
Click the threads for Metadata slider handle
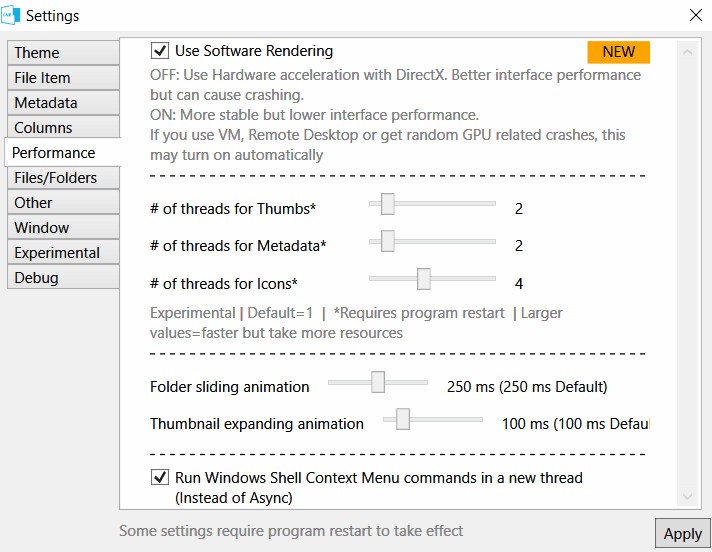(387, 241)
